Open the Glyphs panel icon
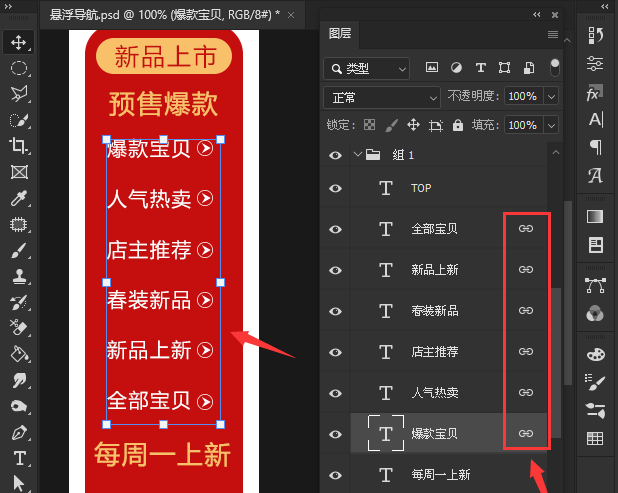This screenshot has width=618, height=493. coord(595,175)
